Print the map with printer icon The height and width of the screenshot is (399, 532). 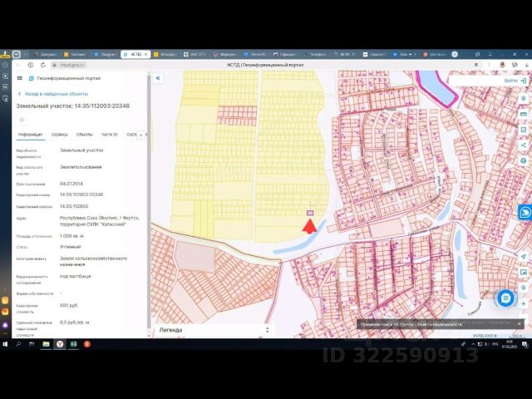pyautogui.click(x=524, y=160)
